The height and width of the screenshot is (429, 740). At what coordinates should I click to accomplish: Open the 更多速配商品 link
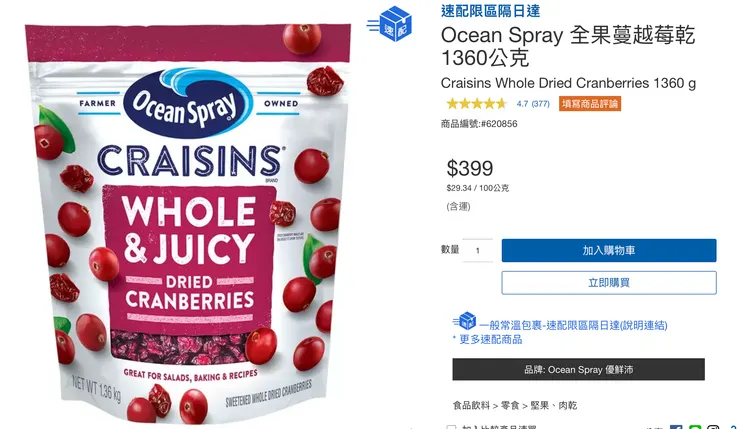pos(490,339)
